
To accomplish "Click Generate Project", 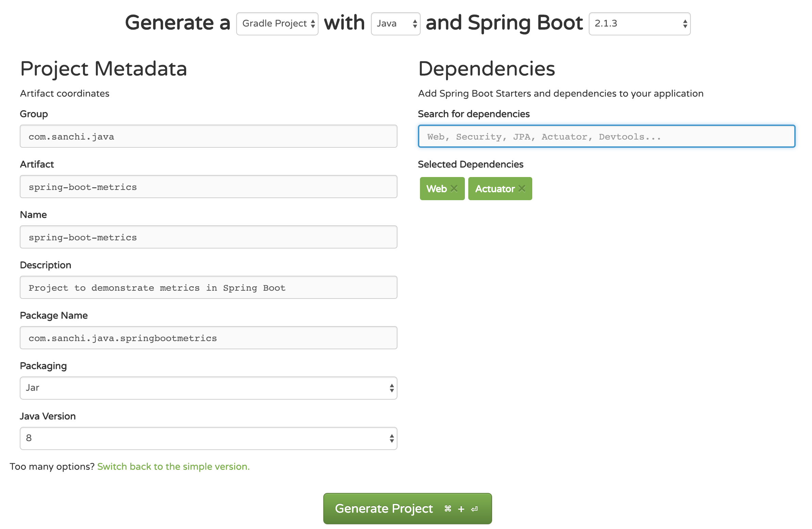I will point(407,508).
